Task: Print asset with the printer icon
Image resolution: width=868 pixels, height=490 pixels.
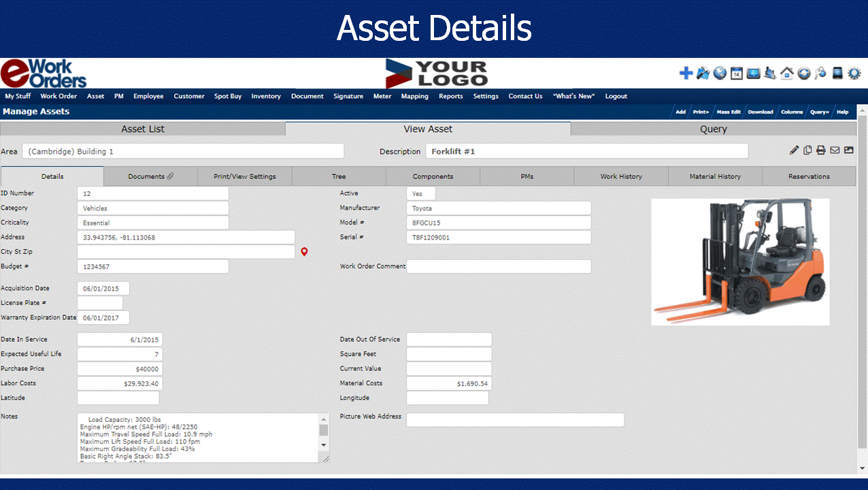Action: coord(821,150)
